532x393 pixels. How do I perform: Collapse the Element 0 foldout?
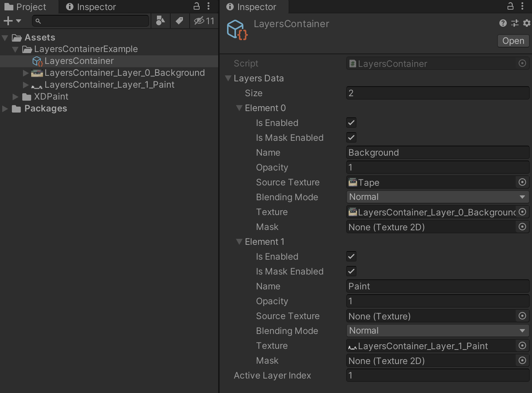[239, 108]
